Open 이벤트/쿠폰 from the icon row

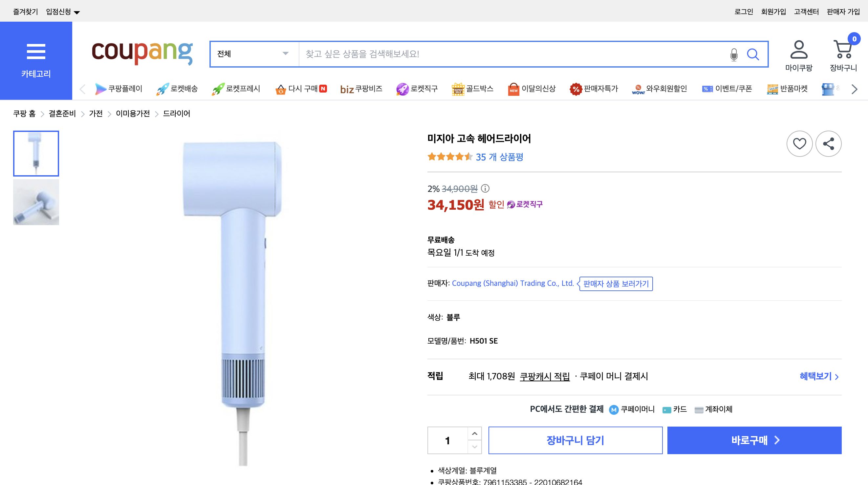[x=727, y=89]
